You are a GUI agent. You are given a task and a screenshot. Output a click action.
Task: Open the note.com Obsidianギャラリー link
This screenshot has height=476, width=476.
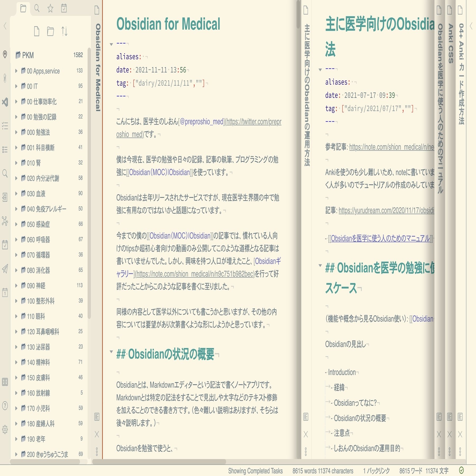(195, 274)
